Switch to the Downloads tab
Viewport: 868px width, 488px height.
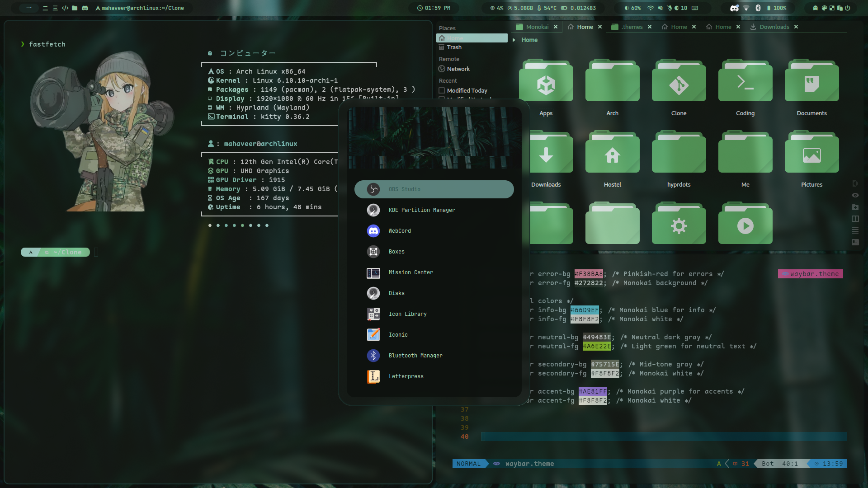(x=774, y=27)
